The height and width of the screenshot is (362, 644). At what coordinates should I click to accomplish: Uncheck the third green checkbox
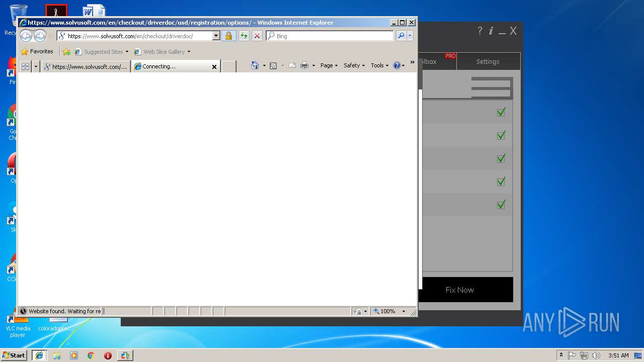pyautogui.click(x=501, y=158)
